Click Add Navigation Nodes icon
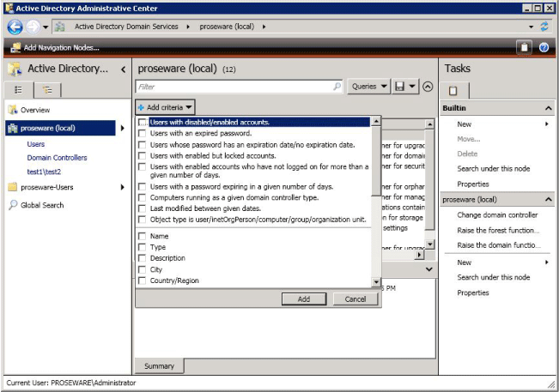Image resolution: width=559 pixels, height=392 pixels. coord(15,47)
